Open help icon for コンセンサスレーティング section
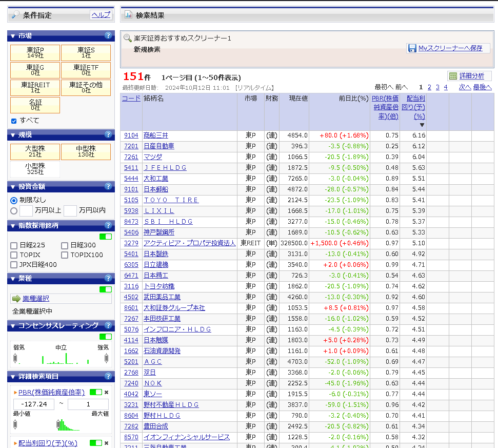 click(108, 325)
